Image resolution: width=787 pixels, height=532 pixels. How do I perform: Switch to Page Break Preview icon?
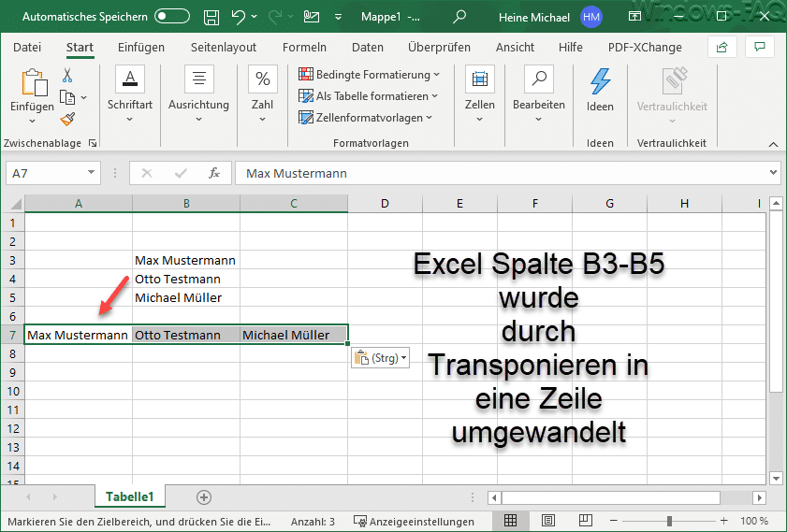click(x=585, y=521)
